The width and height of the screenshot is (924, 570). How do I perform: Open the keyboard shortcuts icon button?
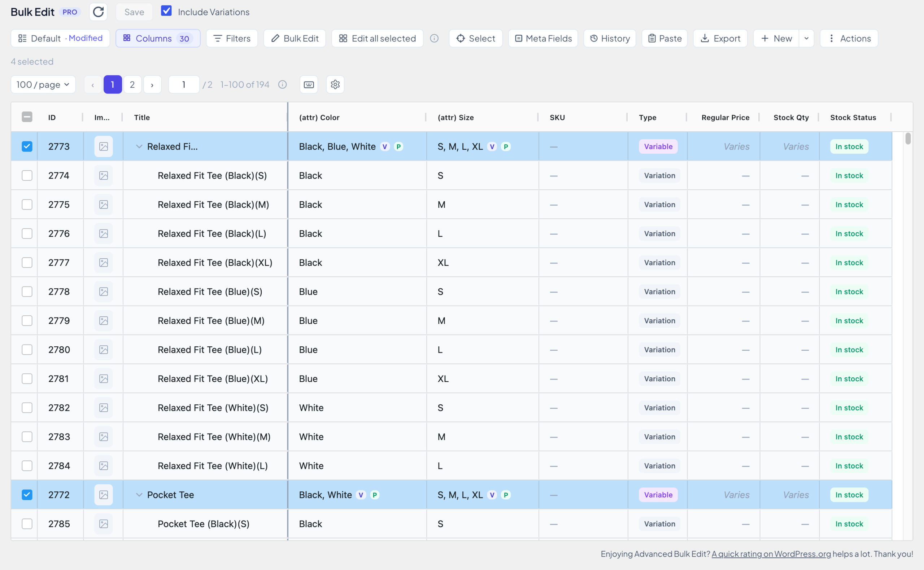click(309, 84)
